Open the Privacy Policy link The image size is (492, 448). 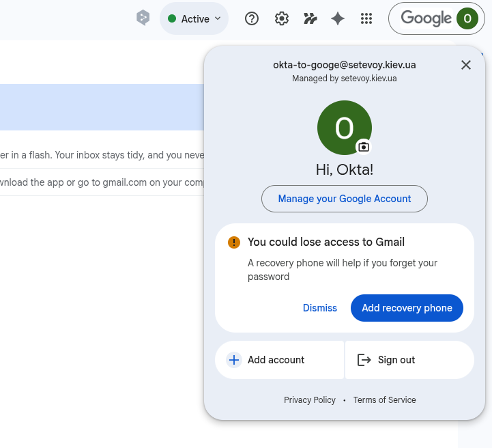point(310,400)
